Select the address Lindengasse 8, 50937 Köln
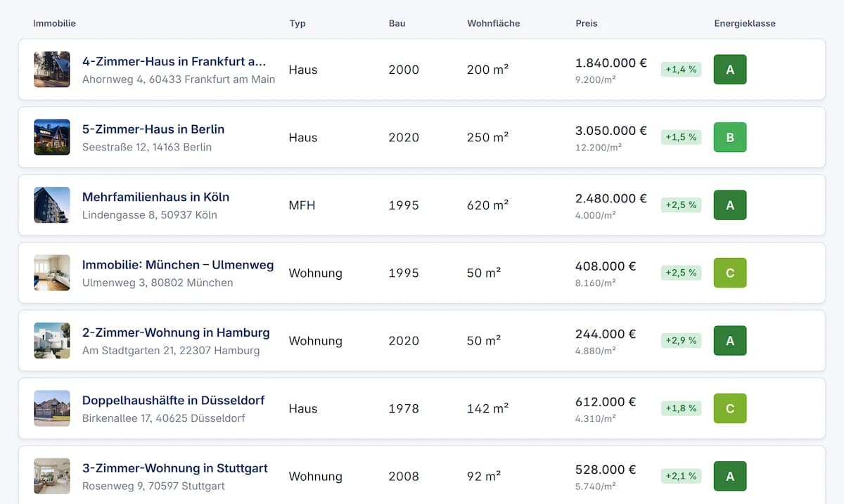Viewport: 844px width, 504px height. pos(150,215)
